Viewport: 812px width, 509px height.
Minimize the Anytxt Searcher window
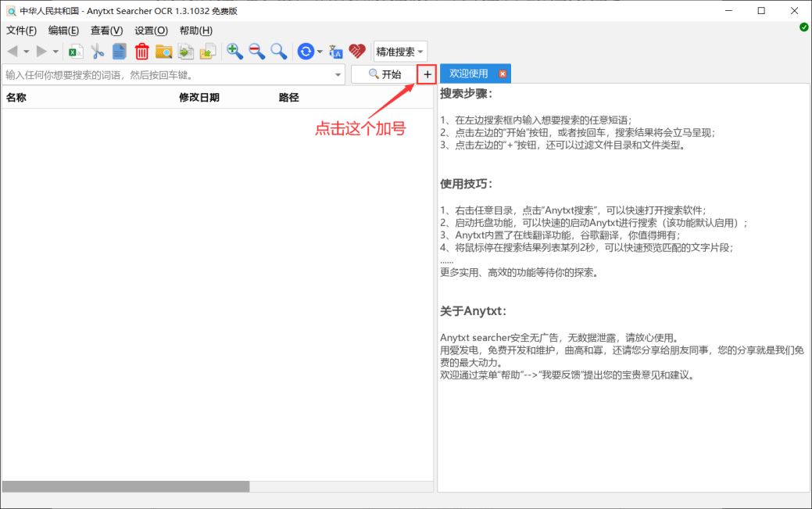(728, 11)
